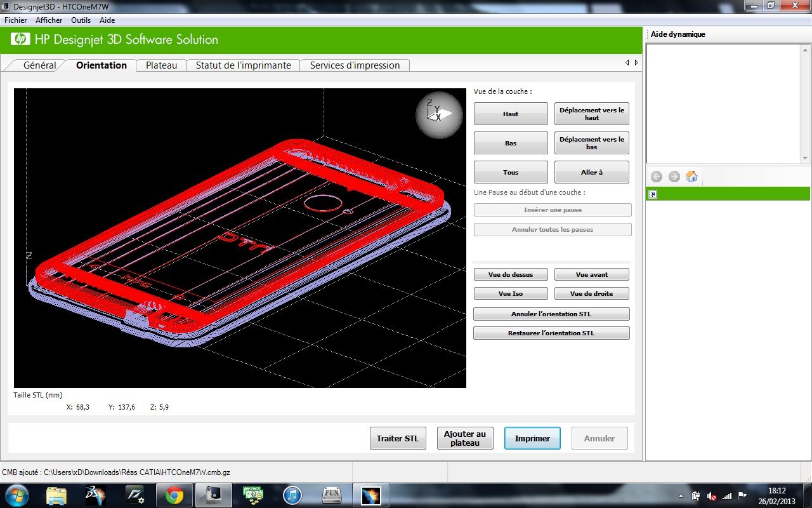Click the Aide dynamique panel title
This screenshot has height=508, width=812.
click(678, 34)
